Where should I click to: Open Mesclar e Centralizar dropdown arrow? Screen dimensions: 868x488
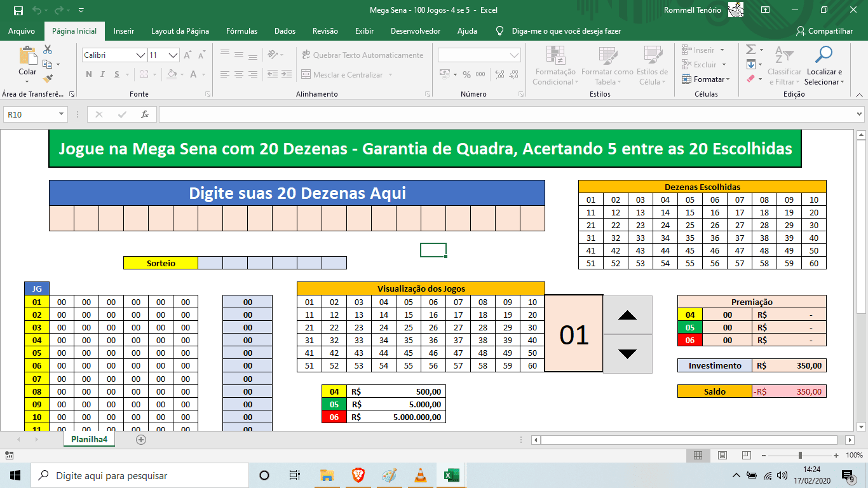[390, 75]
